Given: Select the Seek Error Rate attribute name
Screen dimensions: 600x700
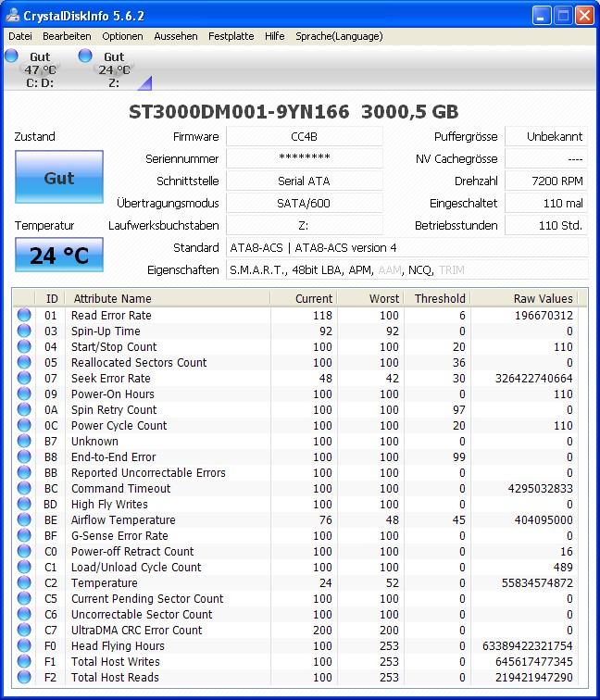Looking at the screenshot, I should [x=111, y=378].
